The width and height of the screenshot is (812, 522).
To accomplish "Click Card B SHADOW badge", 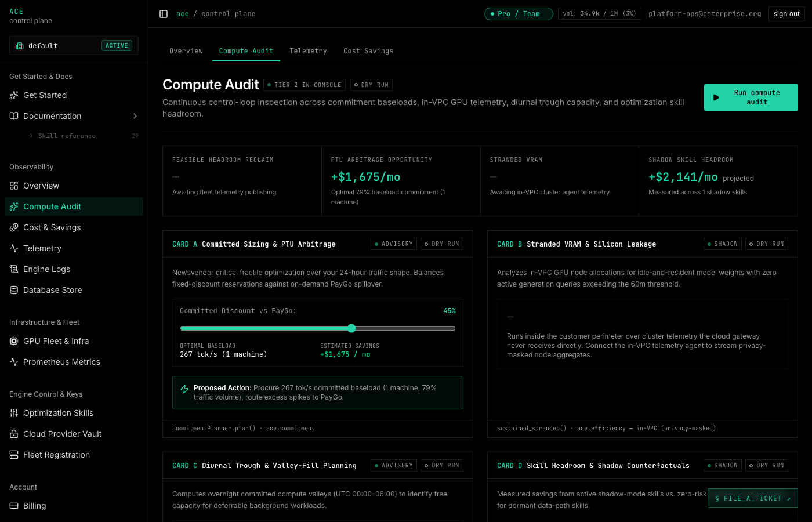I will point(723,244).
